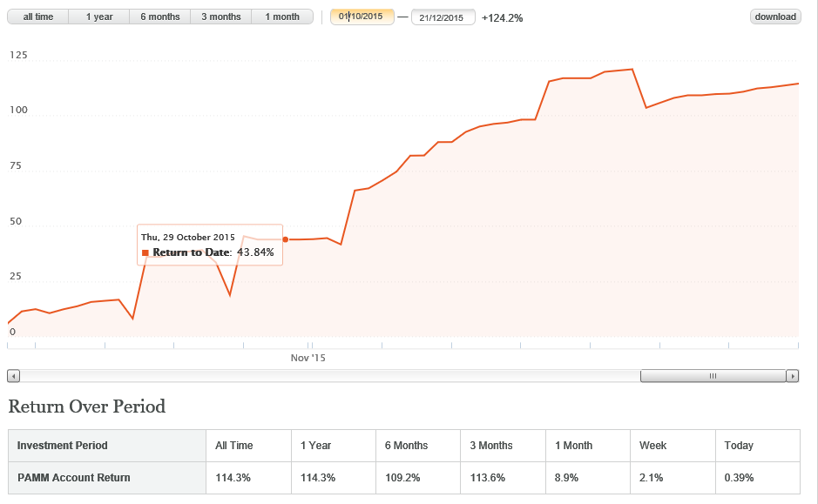Click the 8.9% one-month return cell

coord(588,478)
